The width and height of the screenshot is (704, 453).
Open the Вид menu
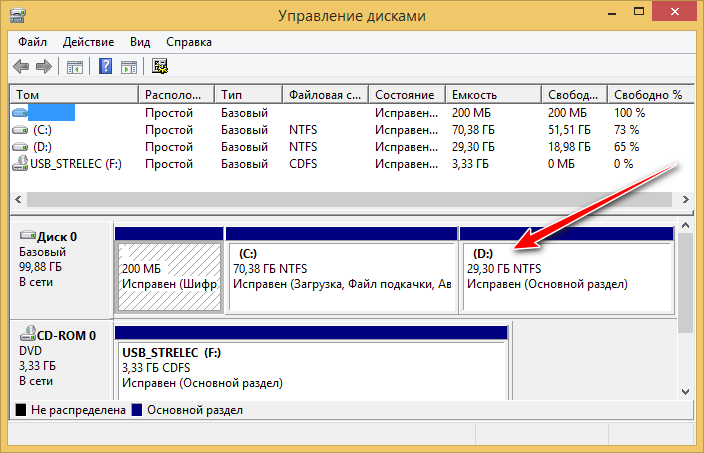point(140,43)
